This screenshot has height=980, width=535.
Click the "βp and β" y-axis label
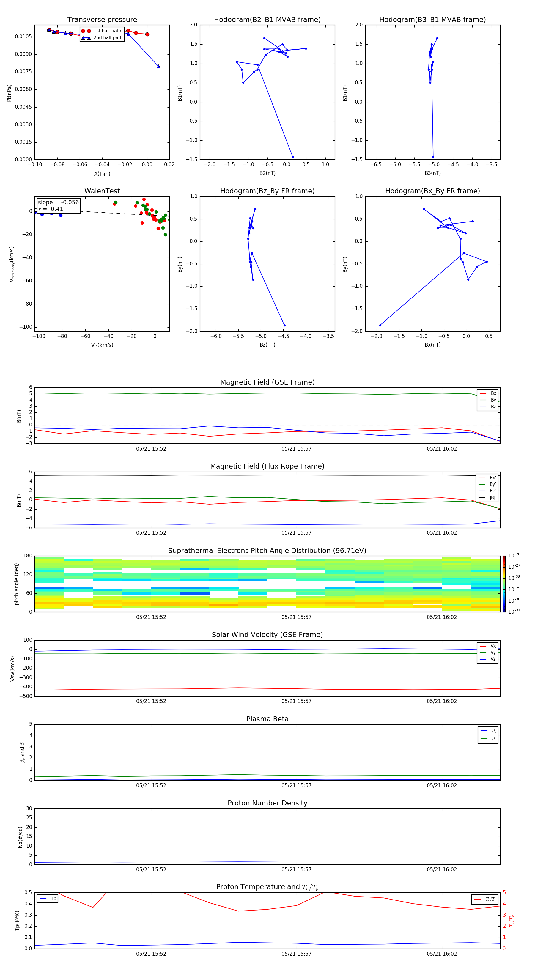tap(22, 752)
